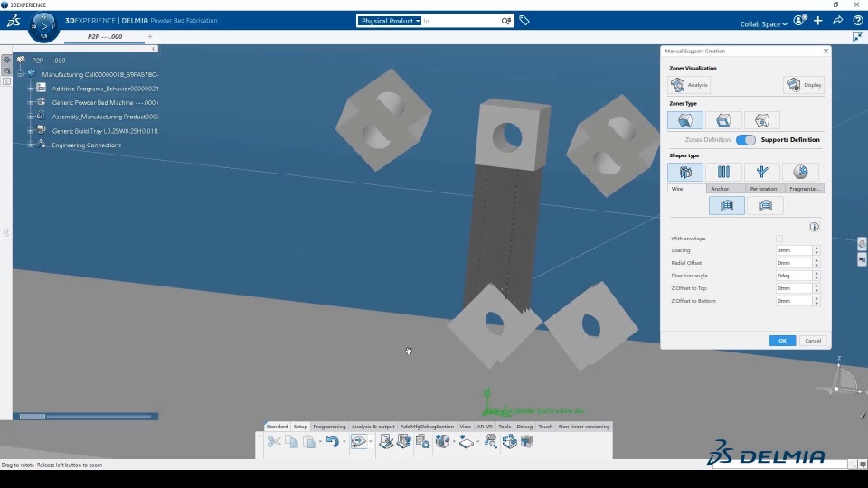Click the Analysis zones visualization icon
The width and height of the screenshot is (868, 488).
(677, 85)
